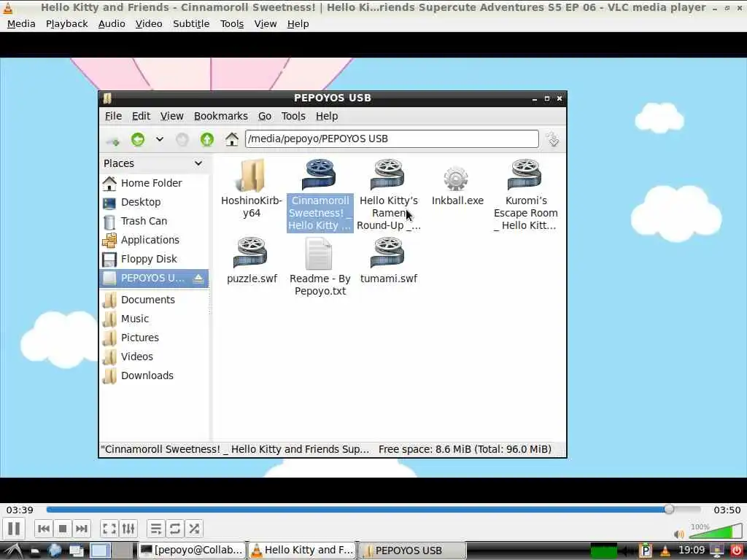Open VLC Audio menu
Viewport: 747px width, 560px height.
pyautogui.click(x=112, y=24)
